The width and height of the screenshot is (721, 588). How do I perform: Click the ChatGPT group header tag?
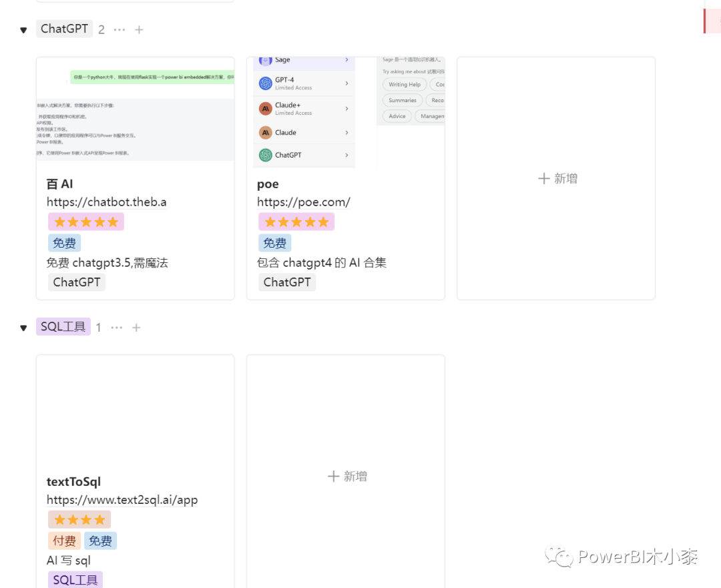pyautogui.click(x=64, y=29)
